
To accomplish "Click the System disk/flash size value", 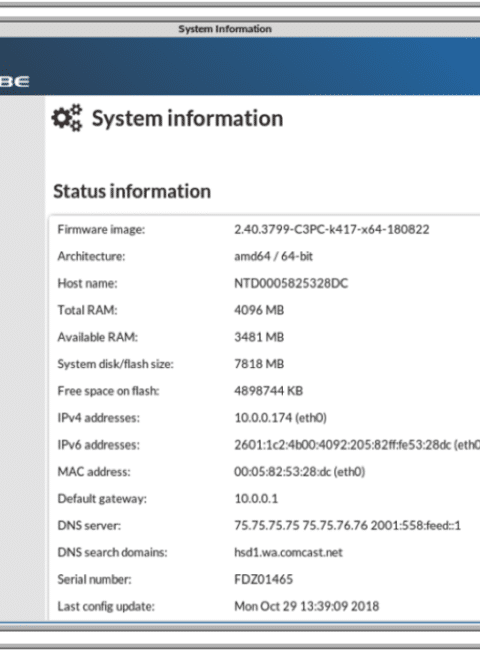I will 259,364.
